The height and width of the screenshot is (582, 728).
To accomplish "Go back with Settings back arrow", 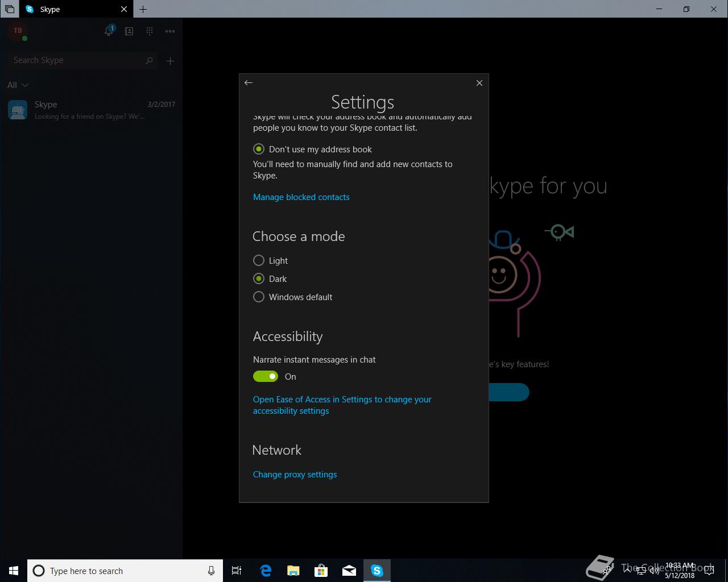I will tap(249, 83).
